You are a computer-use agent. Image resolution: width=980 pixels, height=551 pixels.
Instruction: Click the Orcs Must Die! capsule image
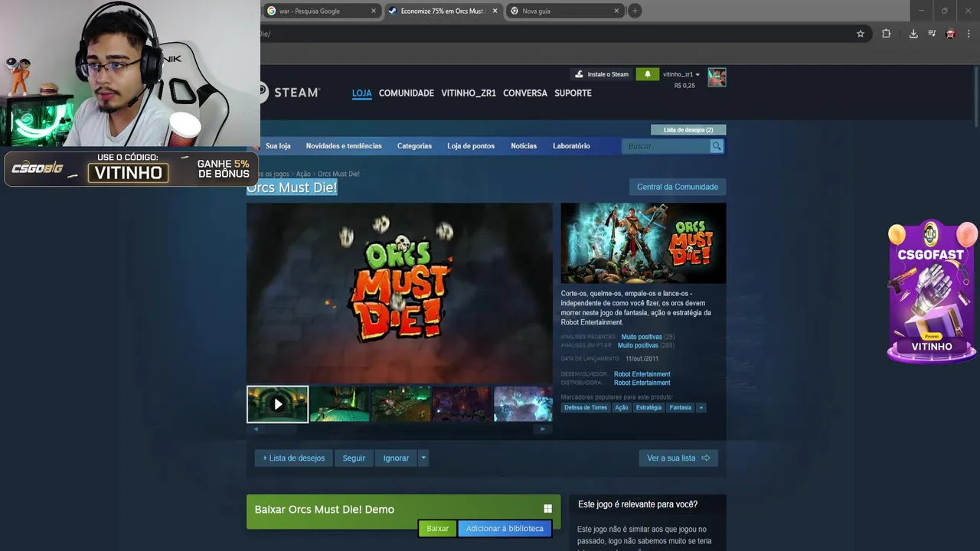pyautogui.click(x=643, y=243)
